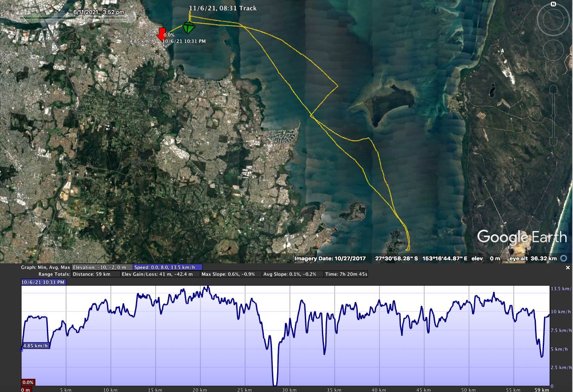Toggle the Elevation graph metric

pos(102,267)
